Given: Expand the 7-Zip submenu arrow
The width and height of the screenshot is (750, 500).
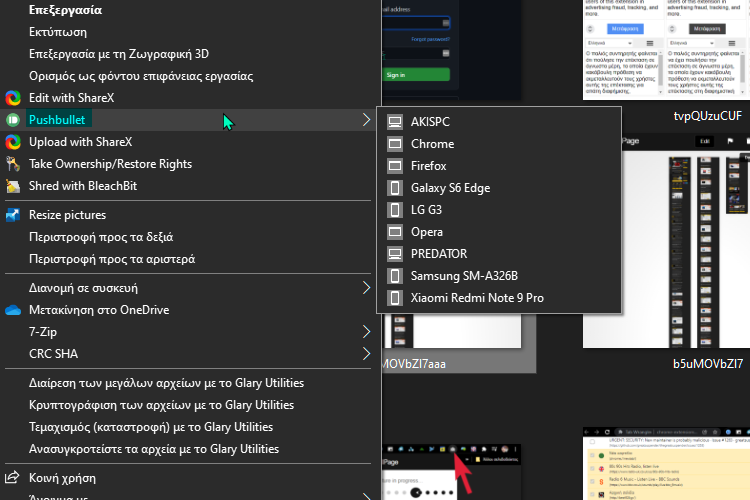Looking at the screenshot, I should (366, 332).
